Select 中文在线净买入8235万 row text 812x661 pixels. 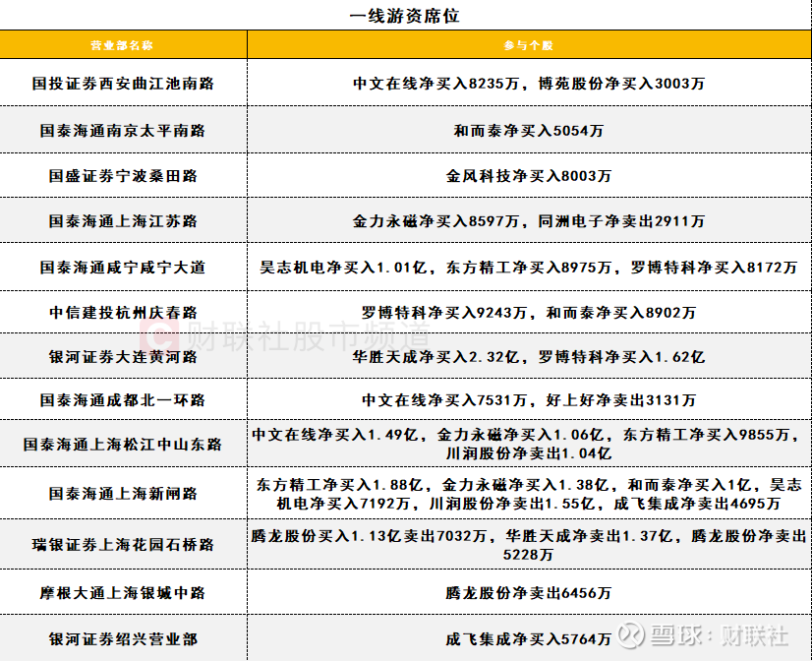point(436,84)
